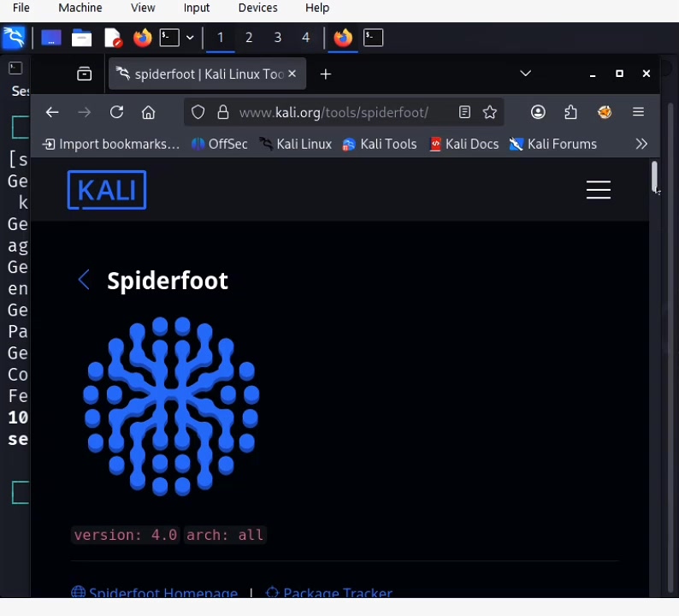Open a new browser tab
Screen dimensions: 679x616
(x=326, y=74)
